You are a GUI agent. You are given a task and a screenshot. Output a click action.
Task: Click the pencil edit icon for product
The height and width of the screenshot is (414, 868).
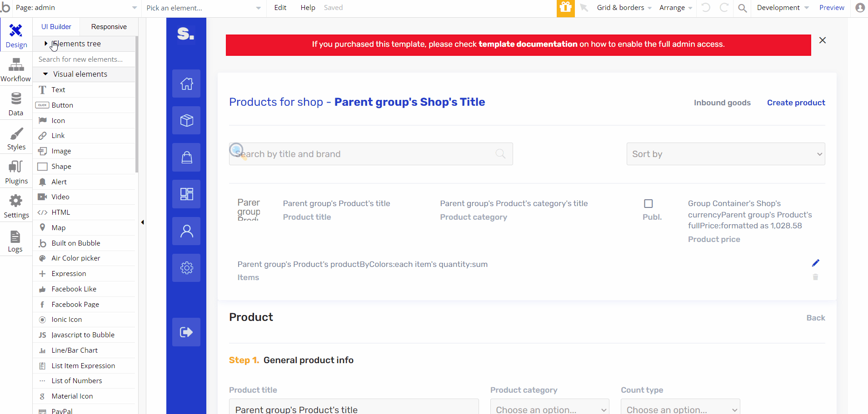click(816, 263)
